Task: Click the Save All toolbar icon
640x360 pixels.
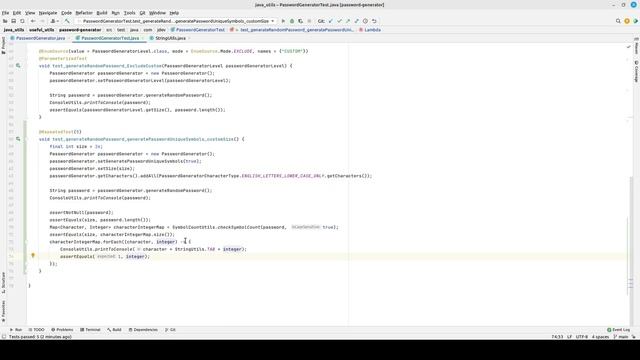Action: click(x=13, y=21)
